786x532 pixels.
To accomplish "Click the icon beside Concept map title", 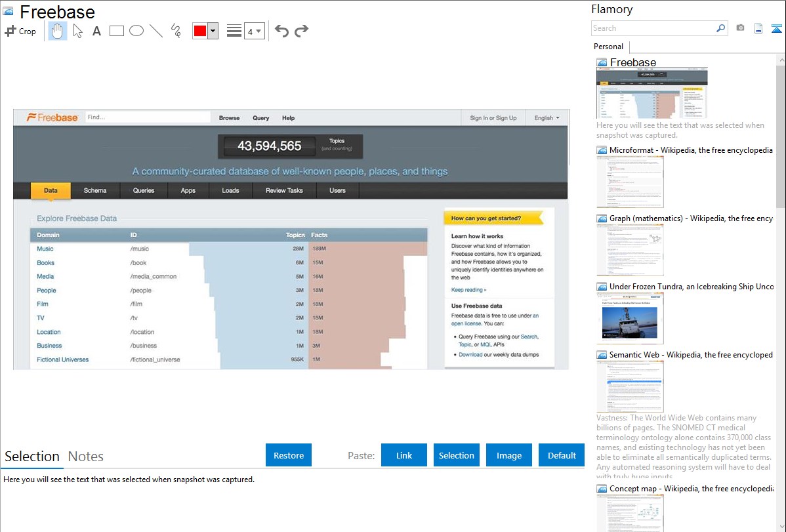I will (602, 489).
